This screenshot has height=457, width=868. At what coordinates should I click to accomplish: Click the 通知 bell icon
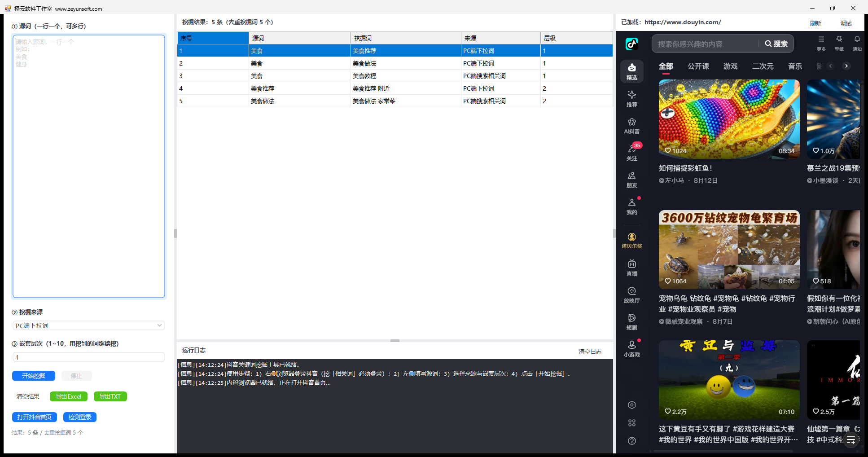coord(857,43)
